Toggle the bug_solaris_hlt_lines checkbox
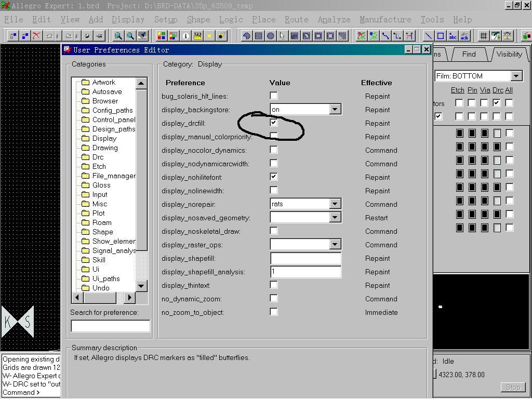The width and height of the screenshot is (532, 399). coord(274,96)
